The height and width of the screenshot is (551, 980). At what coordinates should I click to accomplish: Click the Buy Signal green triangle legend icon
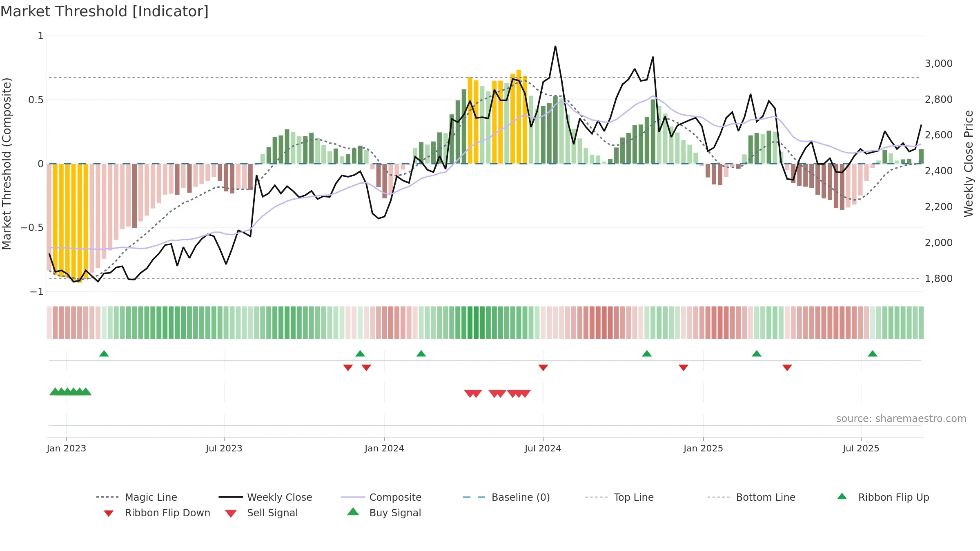pyautogui.click(x=353, y=512)
